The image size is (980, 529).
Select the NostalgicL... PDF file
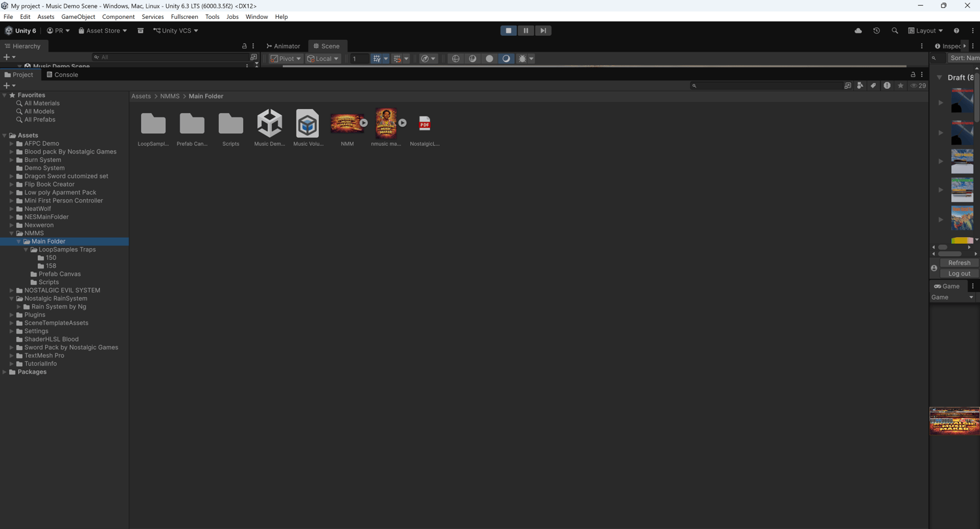[x=425, y=127]
